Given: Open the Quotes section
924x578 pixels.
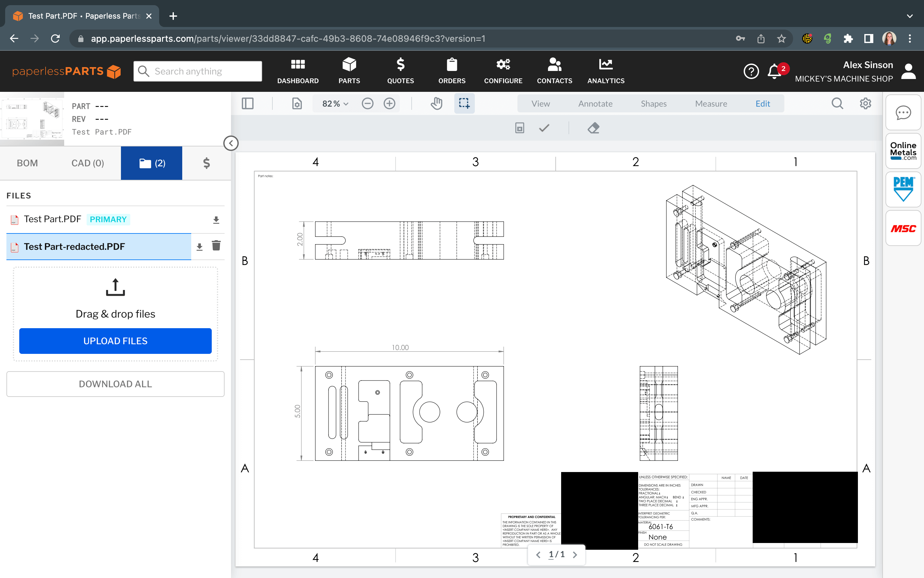Looking at the screenshot, I should [x=400, y=71].
